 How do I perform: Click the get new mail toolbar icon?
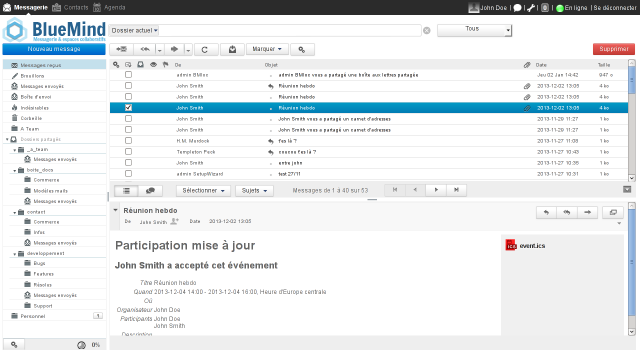[121, 49]
